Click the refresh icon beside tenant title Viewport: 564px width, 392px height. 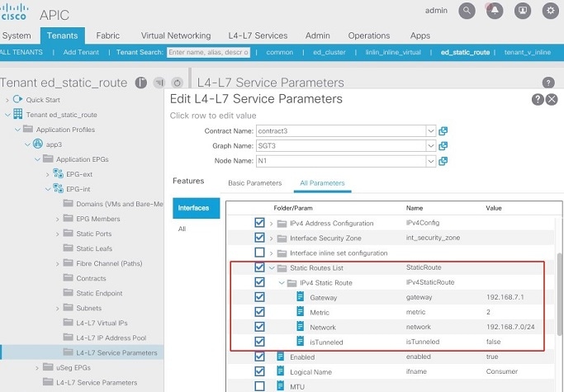[177, 83]
